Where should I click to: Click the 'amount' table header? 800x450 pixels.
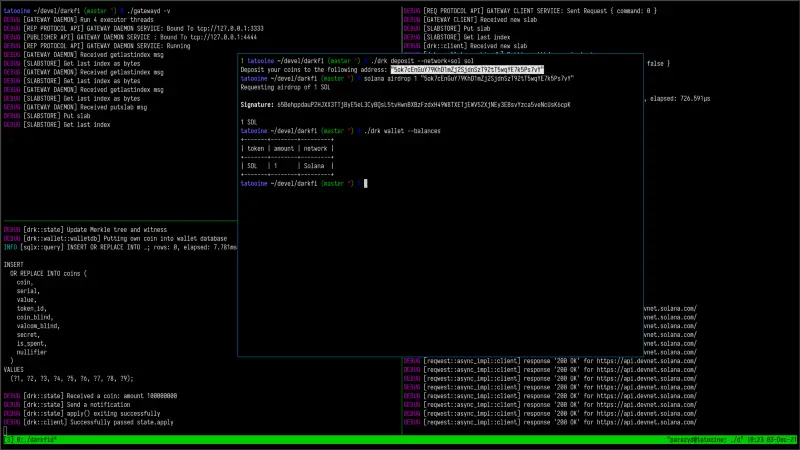(284, 148)
